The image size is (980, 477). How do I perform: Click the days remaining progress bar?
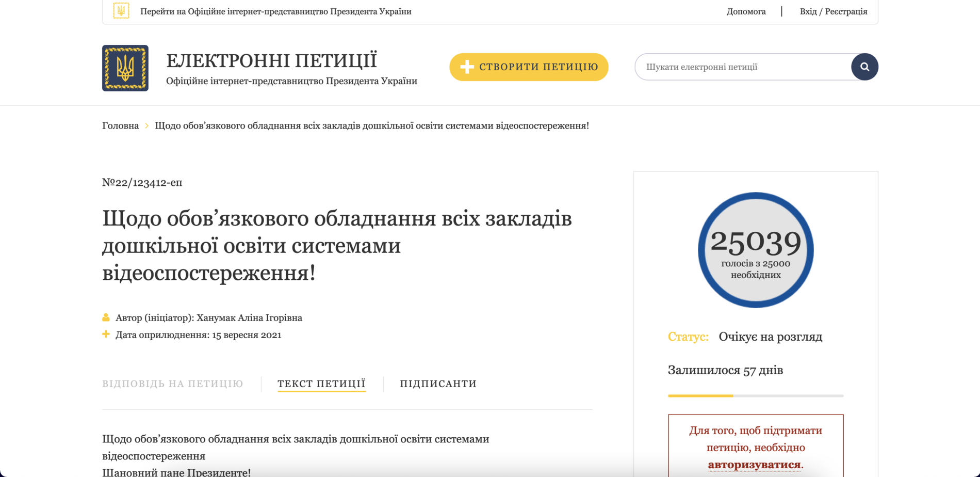756,396
